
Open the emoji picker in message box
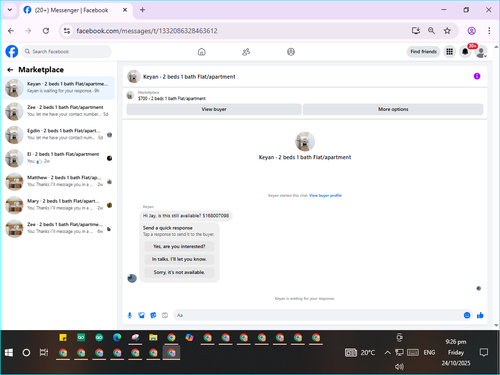(x=467, y=315)
